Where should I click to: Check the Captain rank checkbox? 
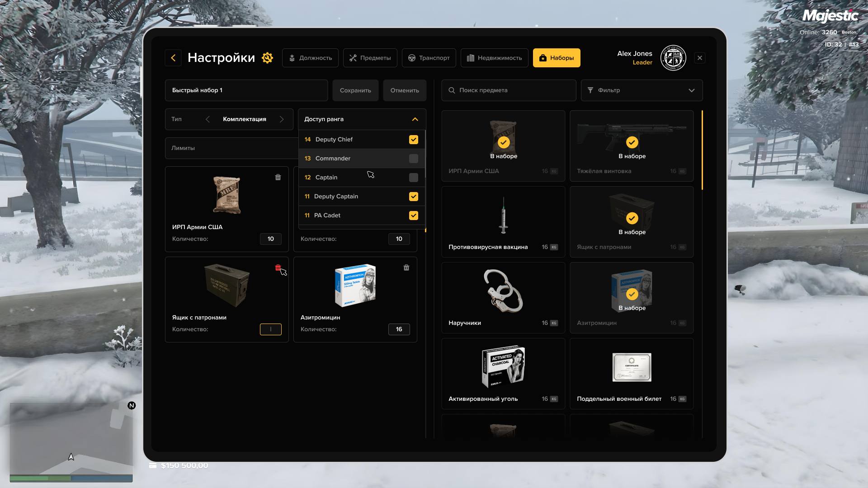pos(413,178)
